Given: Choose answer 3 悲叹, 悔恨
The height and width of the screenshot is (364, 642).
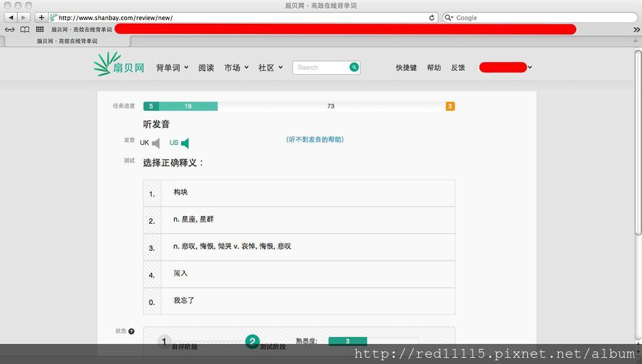Looking at the screenshot, I should [299, 247].
